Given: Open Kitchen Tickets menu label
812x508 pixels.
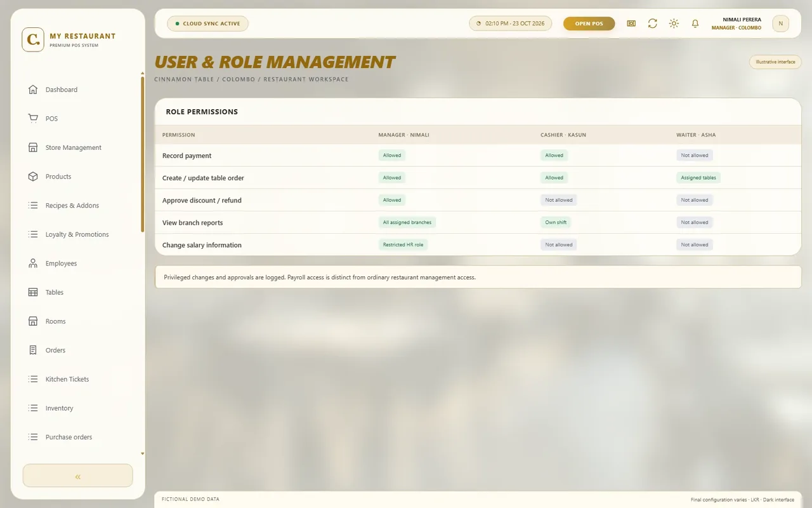Looking at the screenshot, I should click(67, 379).
